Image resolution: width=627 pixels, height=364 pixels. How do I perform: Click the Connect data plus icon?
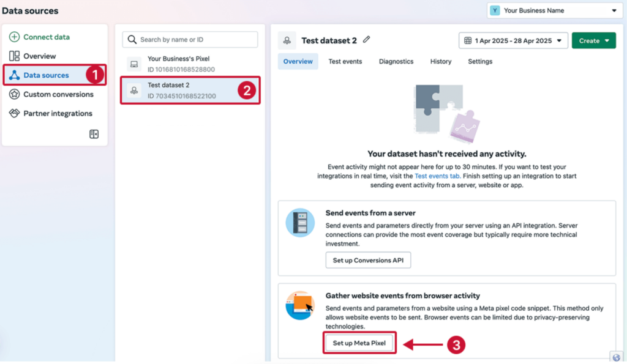15,37
